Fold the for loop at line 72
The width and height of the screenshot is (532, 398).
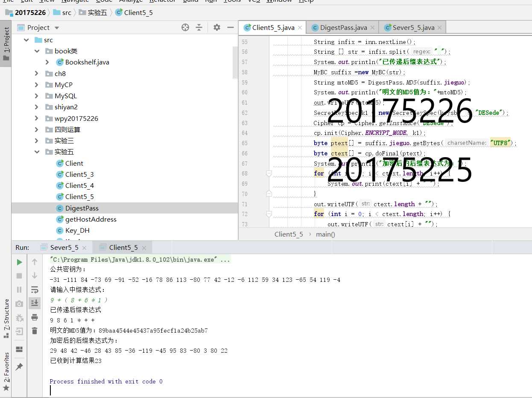coord(269,214)
